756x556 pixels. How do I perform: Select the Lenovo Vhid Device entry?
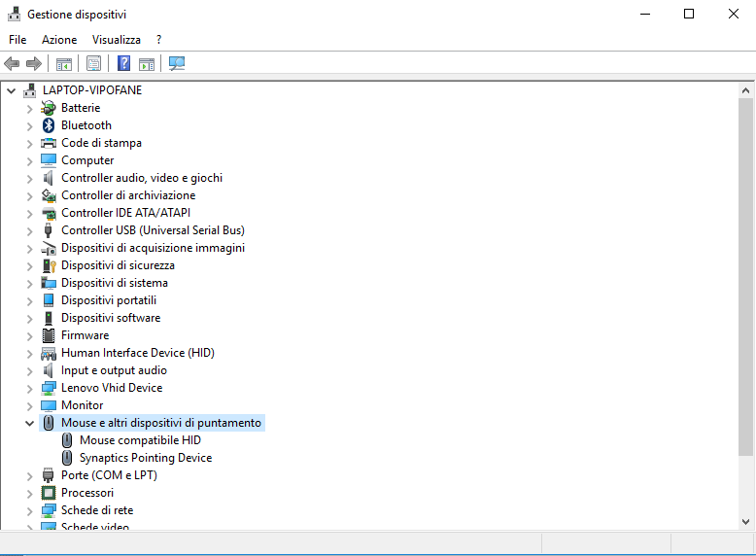point(111,388)
